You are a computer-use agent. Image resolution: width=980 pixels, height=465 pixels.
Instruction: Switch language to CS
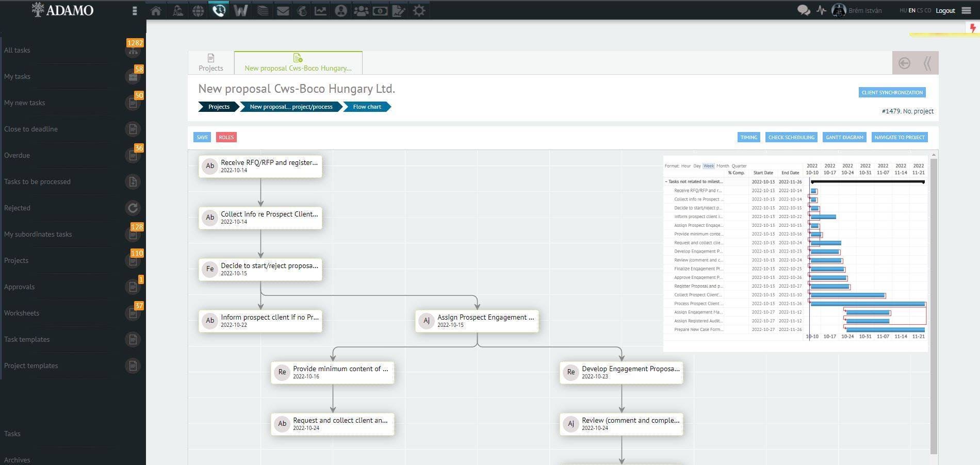click(920, 10)
